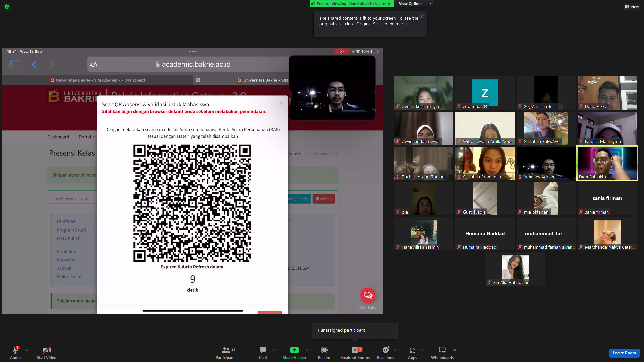Dismiss the shared content fit notification

[422, 16]
